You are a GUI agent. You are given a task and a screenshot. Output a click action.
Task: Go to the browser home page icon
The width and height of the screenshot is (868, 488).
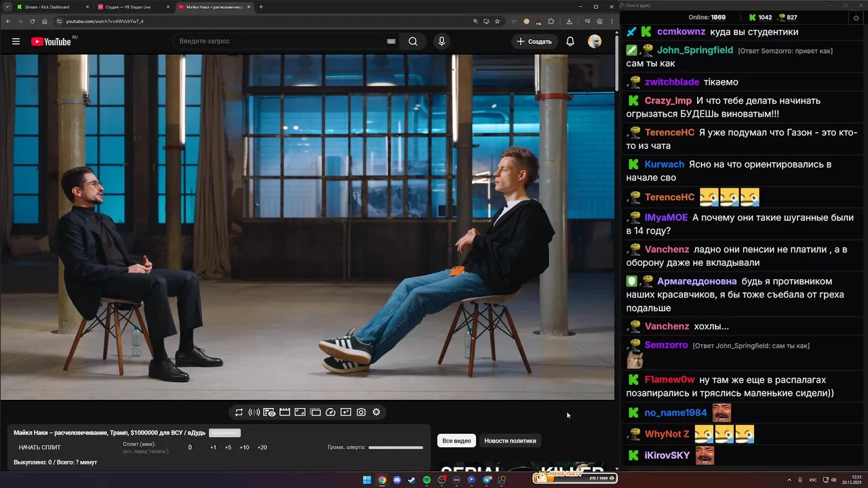point(45,21)
